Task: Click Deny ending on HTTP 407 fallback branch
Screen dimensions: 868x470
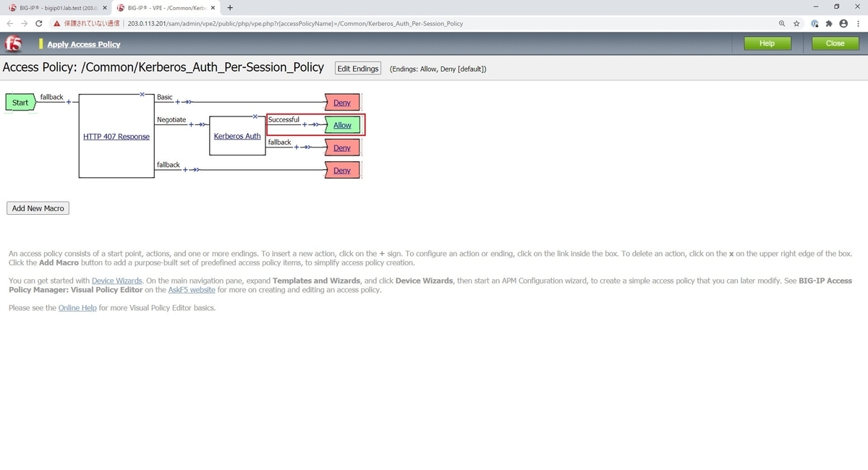Action: pyautogui.click(x=342, y=171)
